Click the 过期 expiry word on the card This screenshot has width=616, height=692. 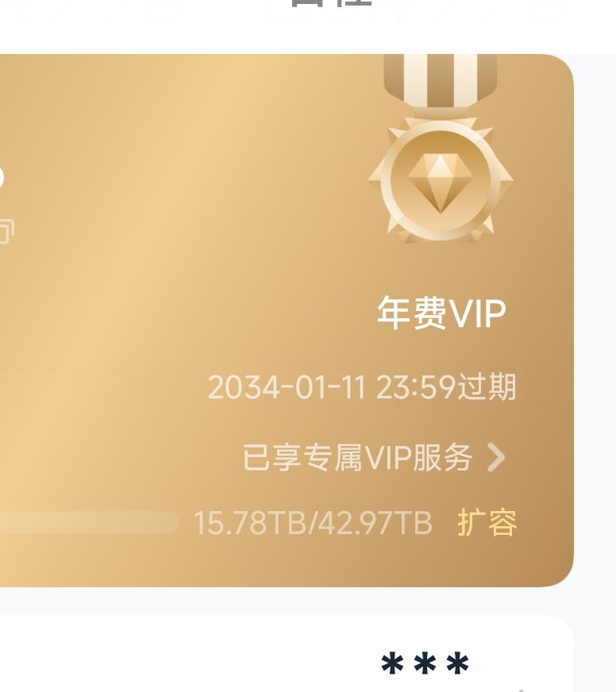pos(487,387)
